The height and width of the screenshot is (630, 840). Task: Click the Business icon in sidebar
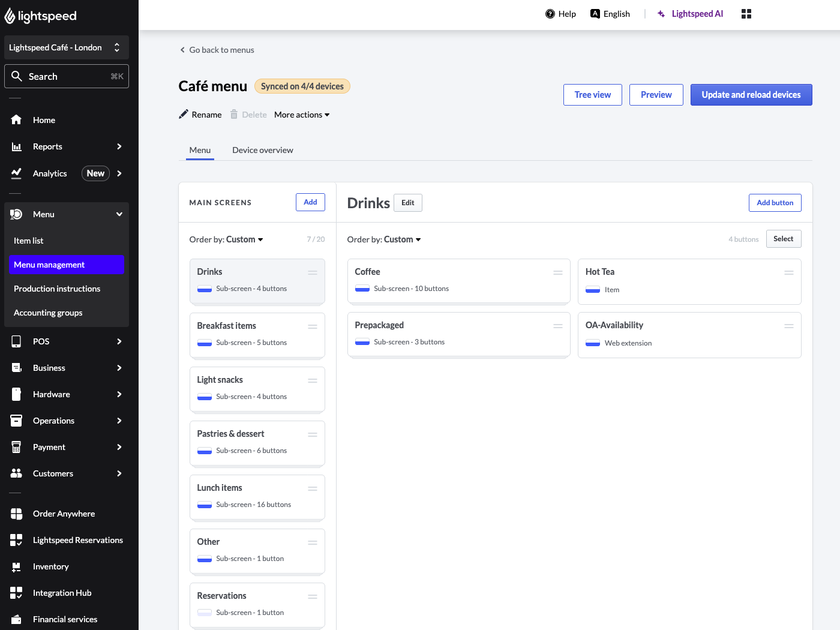[16, 368]
